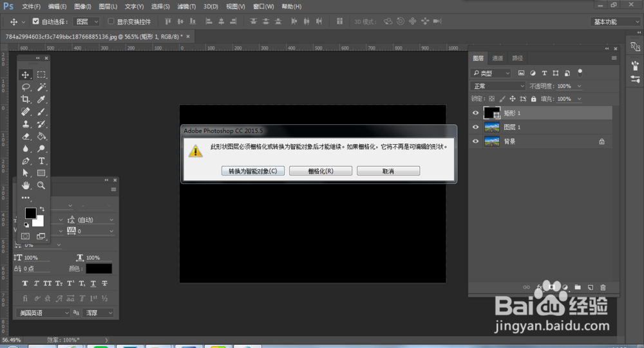Select the Blur tool
This screenshot has width=644, height=348.
click(x=26, y=149)
